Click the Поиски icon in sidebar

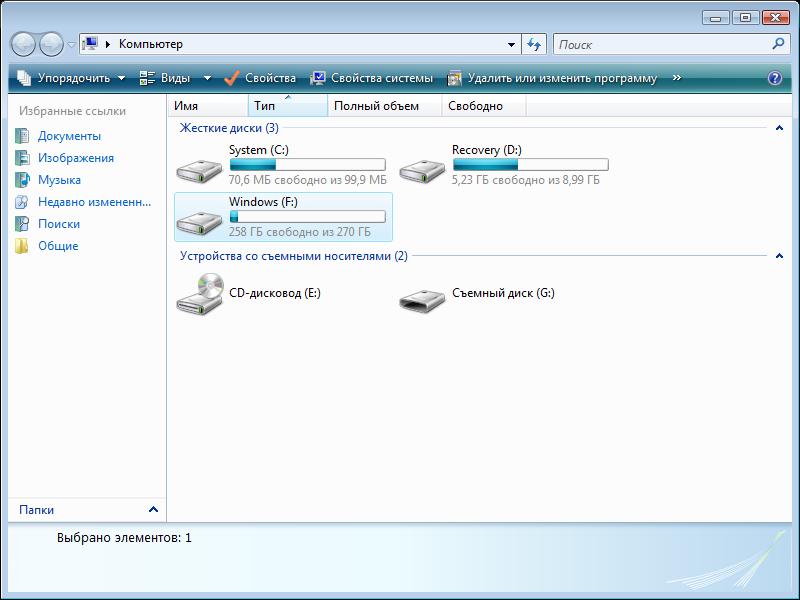(22, 224)
